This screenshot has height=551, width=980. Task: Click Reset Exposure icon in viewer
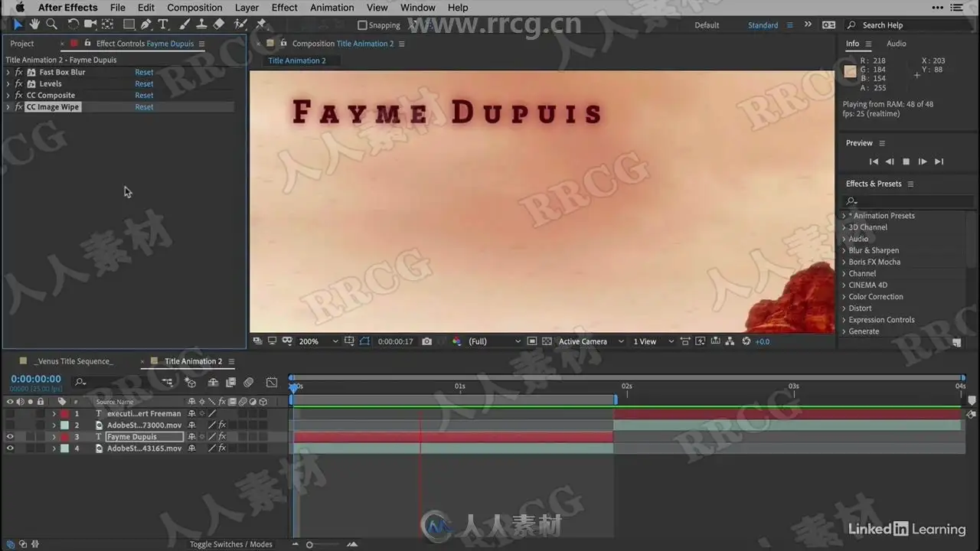tap(746, 341)
